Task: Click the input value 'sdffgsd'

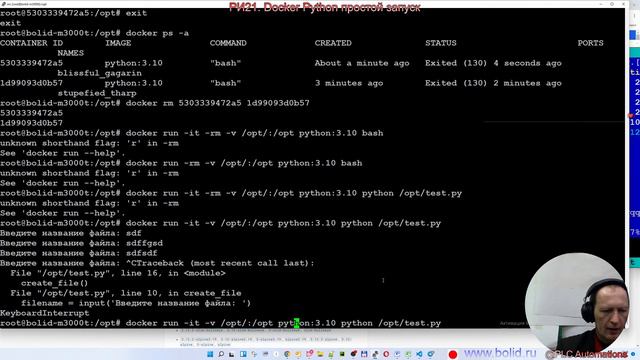Action: coord(144,243)
